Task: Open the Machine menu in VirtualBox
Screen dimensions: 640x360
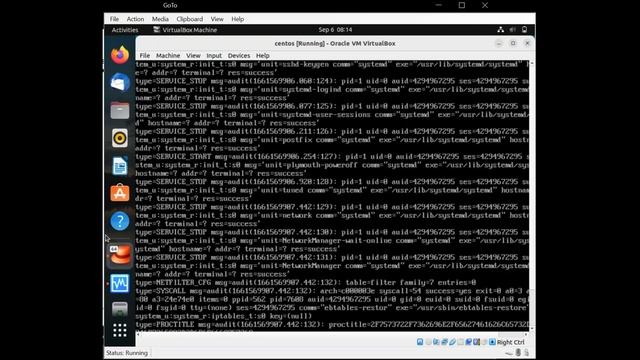Action: [168, 56]
